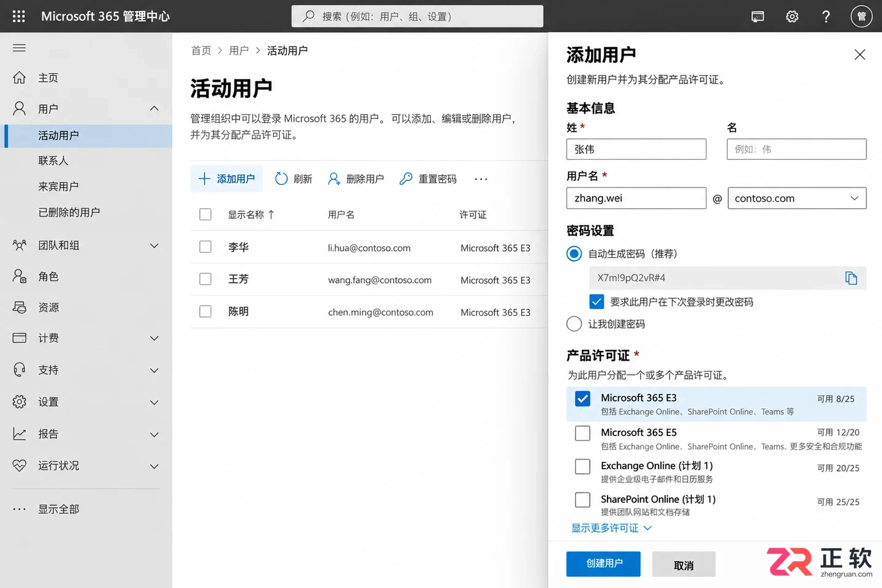Click the 用户名 input field
Viewport: 882px width, 588px height.
[x=636, y=198]
